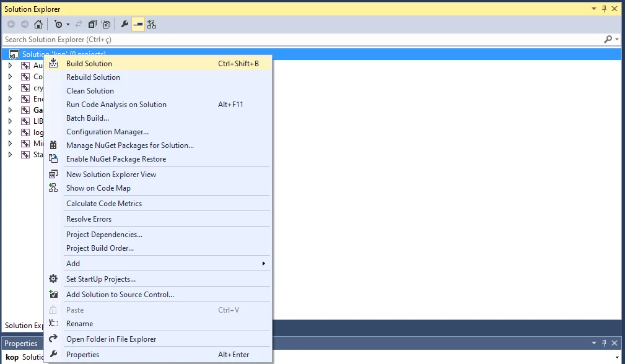Select Build Solution from context menu
The height and width of the screenshot is (364, 625).
point(89,64)
